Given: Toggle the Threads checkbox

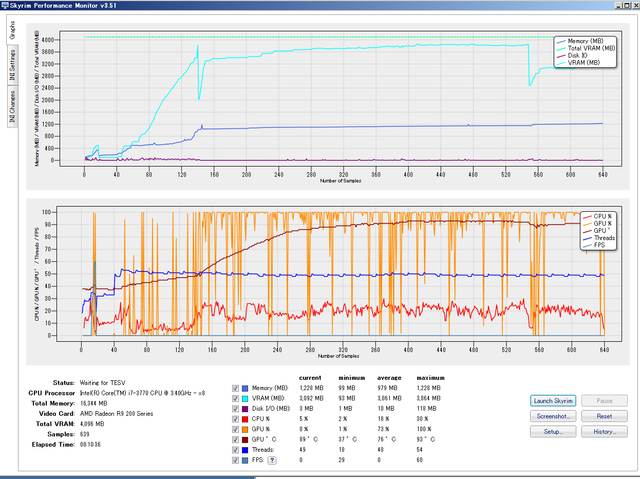Looking at the screenshot, I should [235, 450].
